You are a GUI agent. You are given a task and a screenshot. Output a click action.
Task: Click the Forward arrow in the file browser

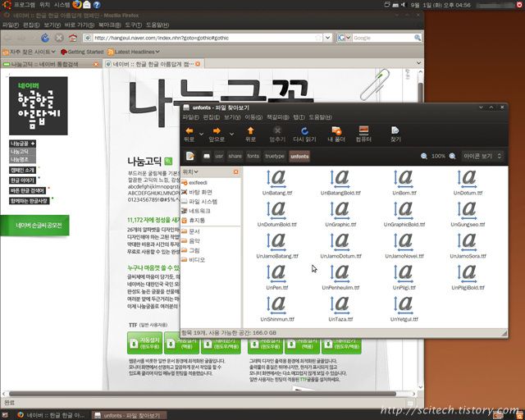217,131
